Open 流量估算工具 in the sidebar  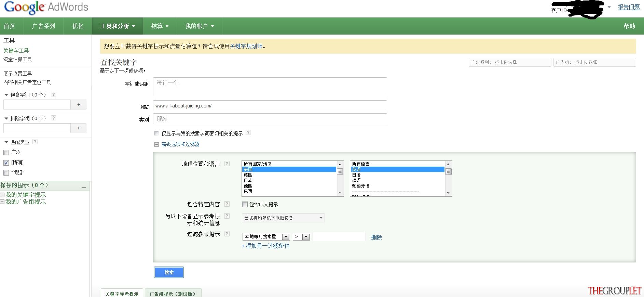17,59
